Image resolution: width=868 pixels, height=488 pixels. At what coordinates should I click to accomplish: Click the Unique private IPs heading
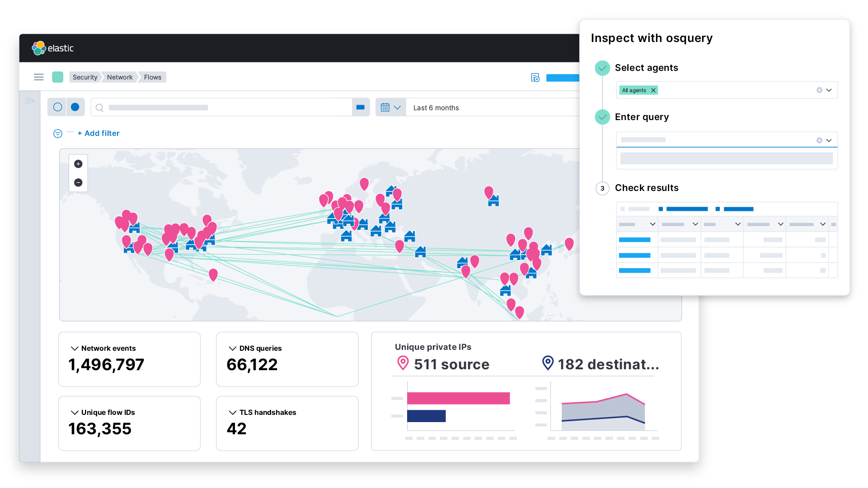(433, 347)
